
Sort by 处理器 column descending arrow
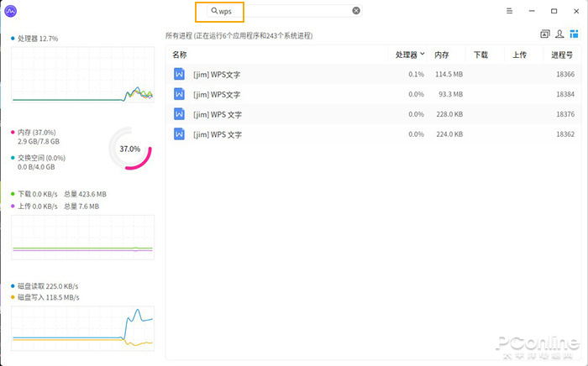[x=422, y=55]
